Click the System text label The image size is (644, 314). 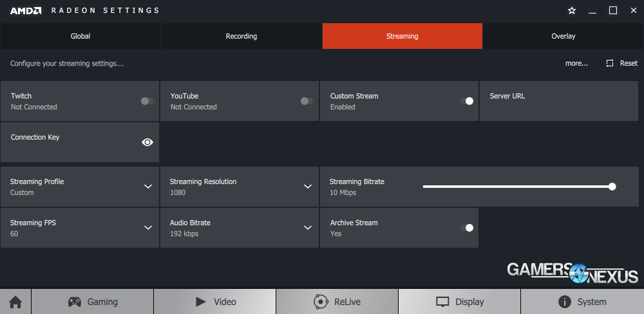tap(592, 302)
